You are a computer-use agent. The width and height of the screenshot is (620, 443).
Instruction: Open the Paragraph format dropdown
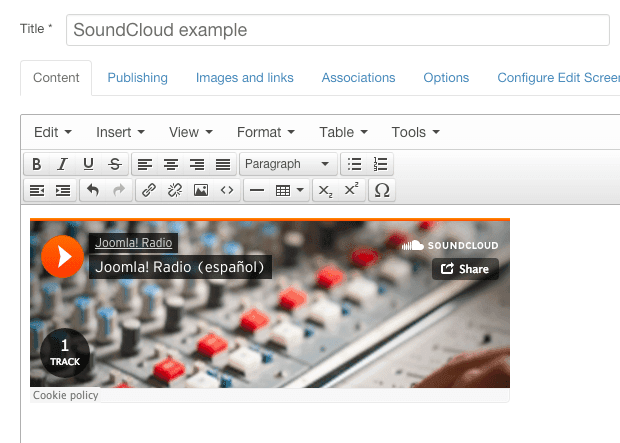tap(288, 164)
